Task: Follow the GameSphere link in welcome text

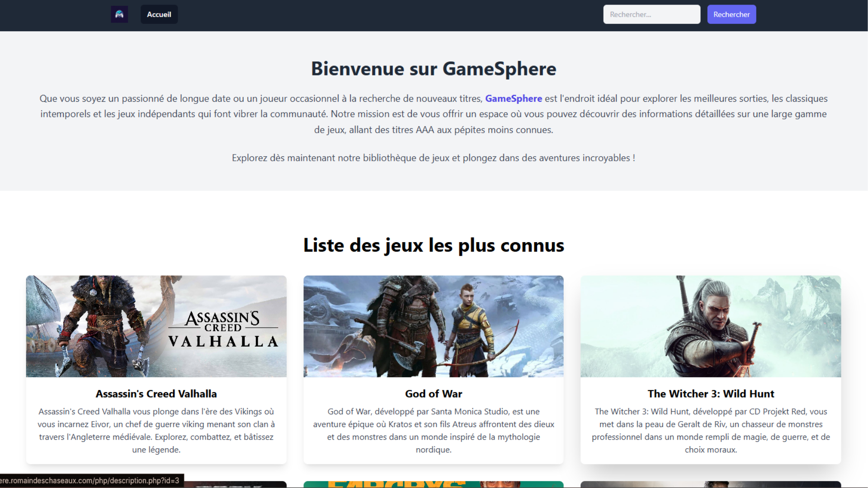Action: [x=514, y=99]
